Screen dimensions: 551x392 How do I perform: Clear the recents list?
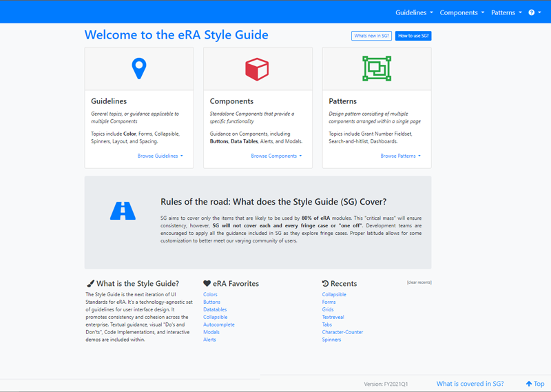419,282
